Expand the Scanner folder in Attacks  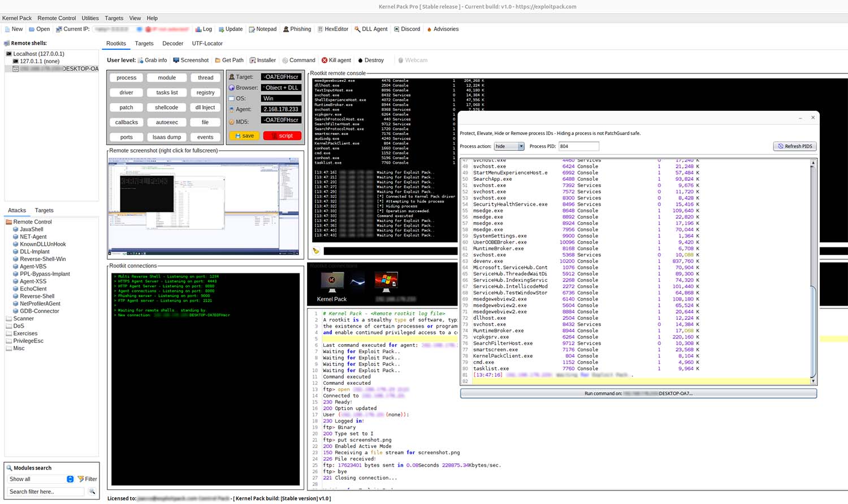[x=9, y=319]
